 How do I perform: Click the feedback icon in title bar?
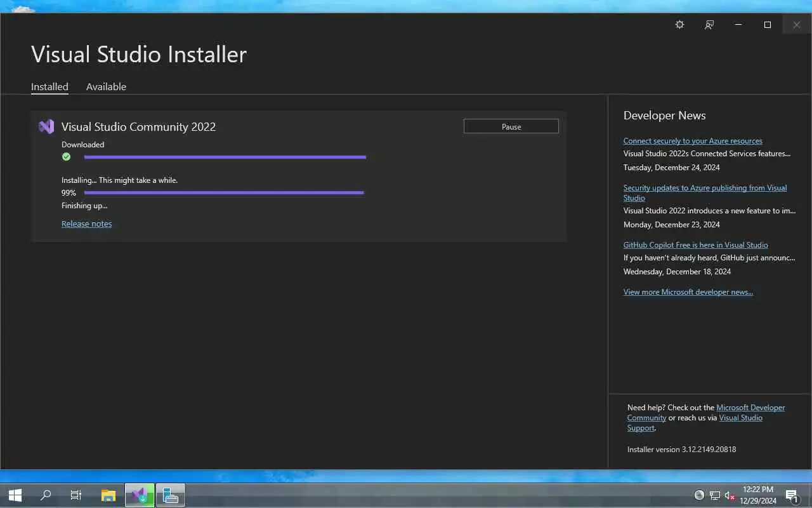(709, 25)
